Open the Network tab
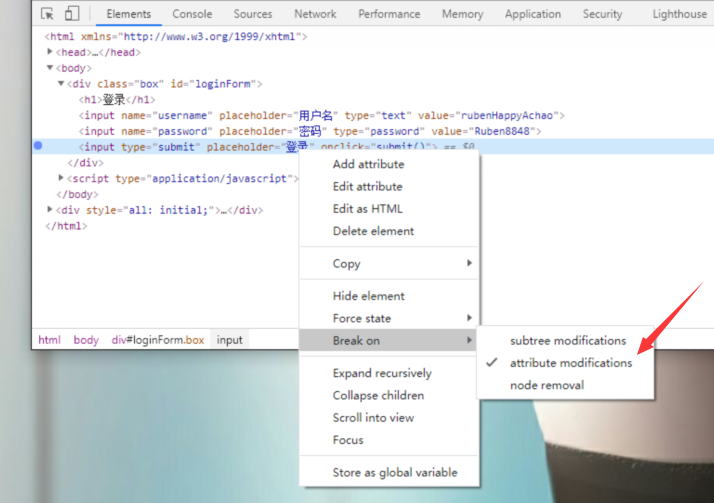This screenshot has width=714, height=503. [315, 14]
